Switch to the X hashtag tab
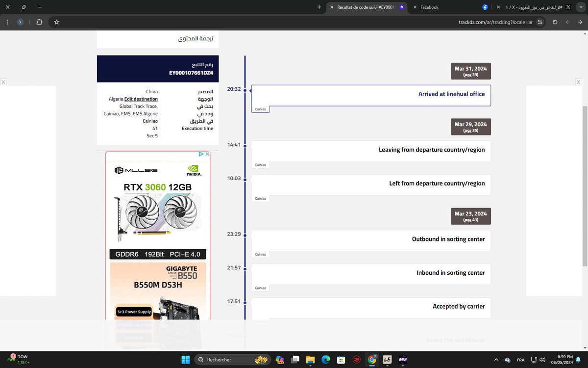588x368 pixels. [534, 7]
